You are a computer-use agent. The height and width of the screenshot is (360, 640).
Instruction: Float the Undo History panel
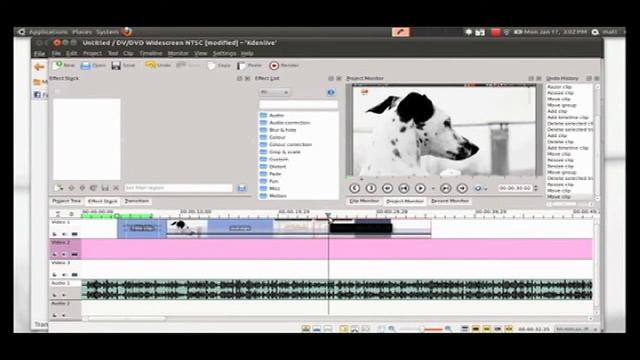(x=589, y=78)
